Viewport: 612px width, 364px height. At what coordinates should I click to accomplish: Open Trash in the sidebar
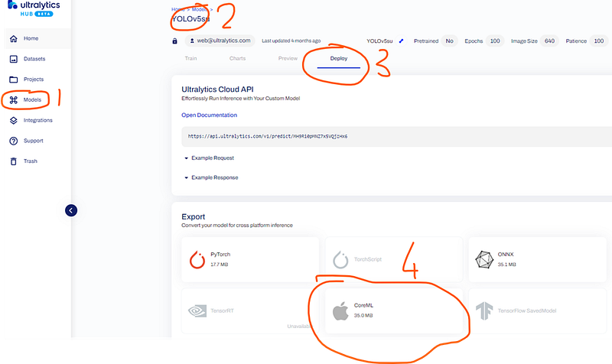pyautogui.click(x=37, y=161)
